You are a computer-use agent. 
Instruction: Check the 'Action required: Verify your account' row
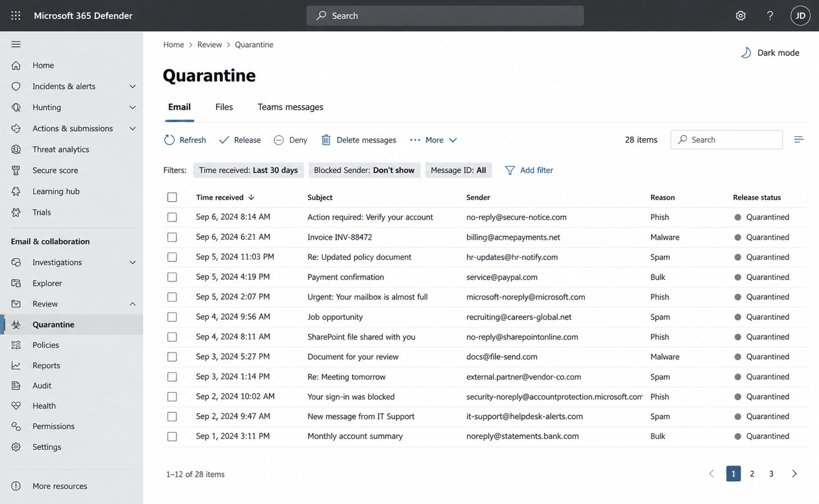pyautogui.click(x=172, y=217)
